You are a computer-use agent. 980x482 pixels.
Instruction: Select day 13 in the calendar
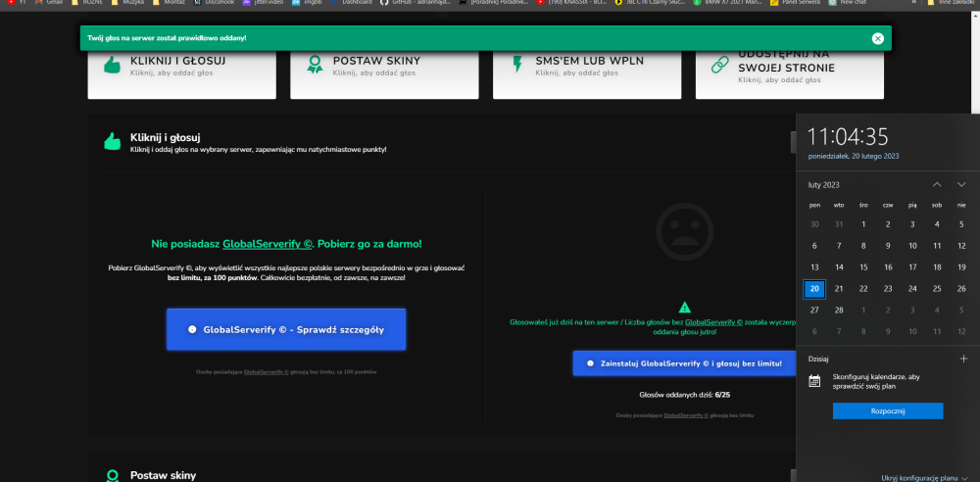coord(814,266)
